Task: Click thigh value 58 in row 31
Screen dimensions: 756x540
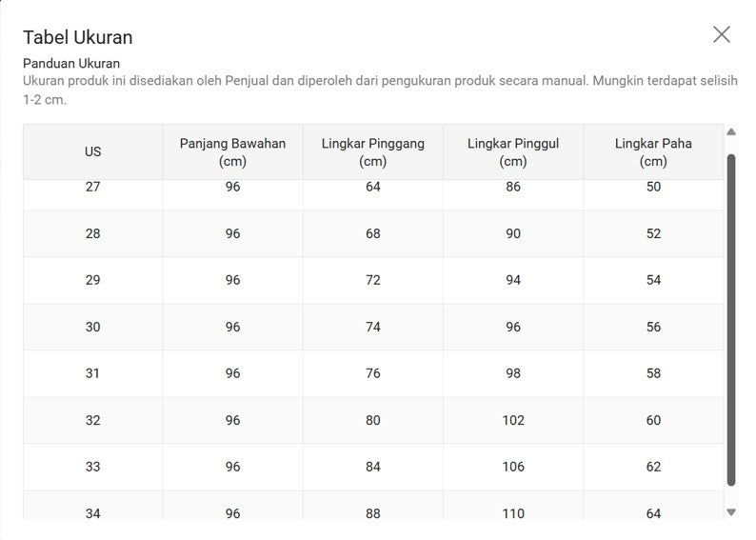Action: coord(653,373)
